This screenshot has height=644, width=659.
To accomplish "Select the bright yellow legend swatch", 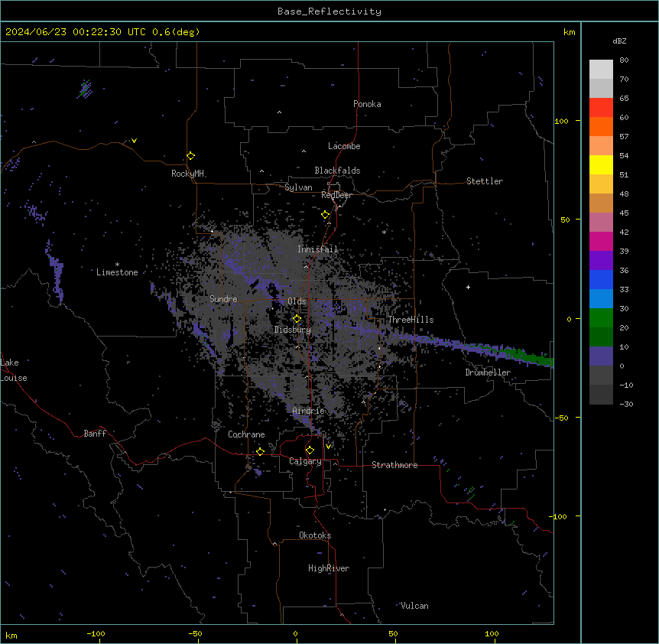I will (601, 164).
